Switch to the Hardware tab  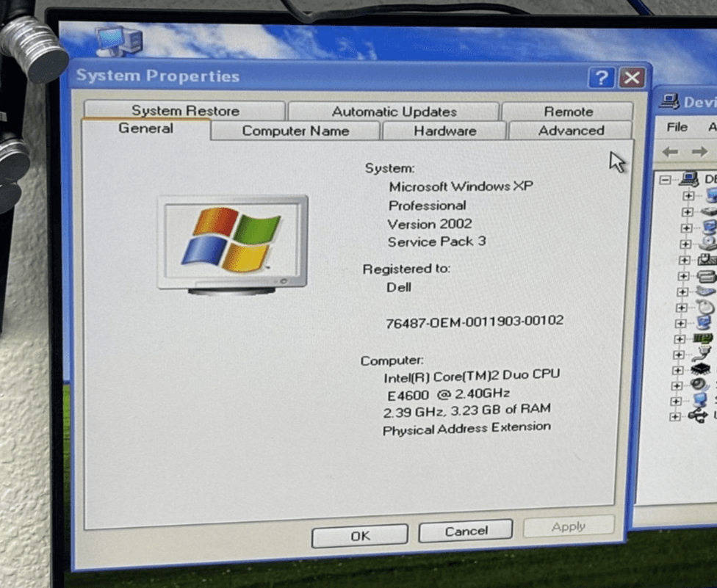tap(444, 131)
